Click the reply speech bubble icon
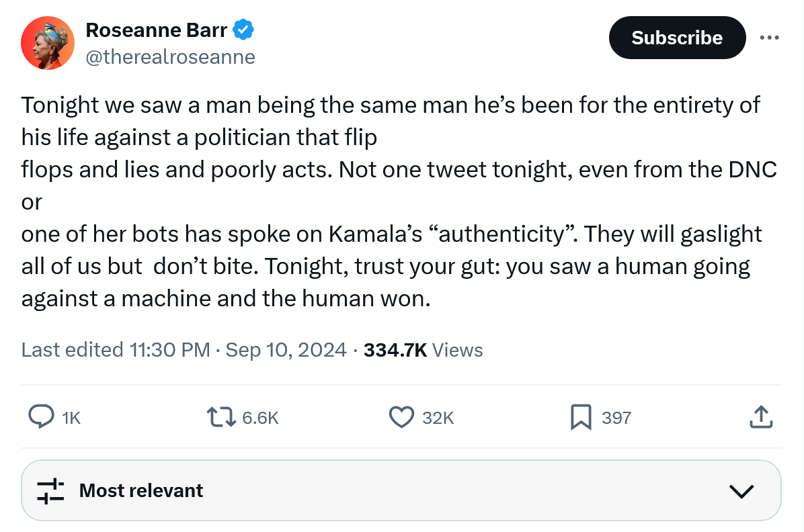 pos(41,417)
